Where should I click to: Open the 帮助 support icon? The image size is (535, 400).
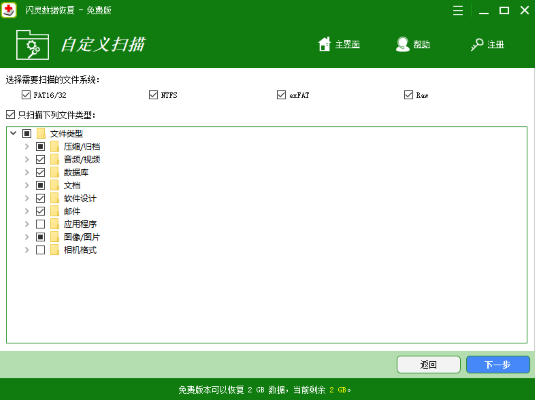(x=403, y=44)
